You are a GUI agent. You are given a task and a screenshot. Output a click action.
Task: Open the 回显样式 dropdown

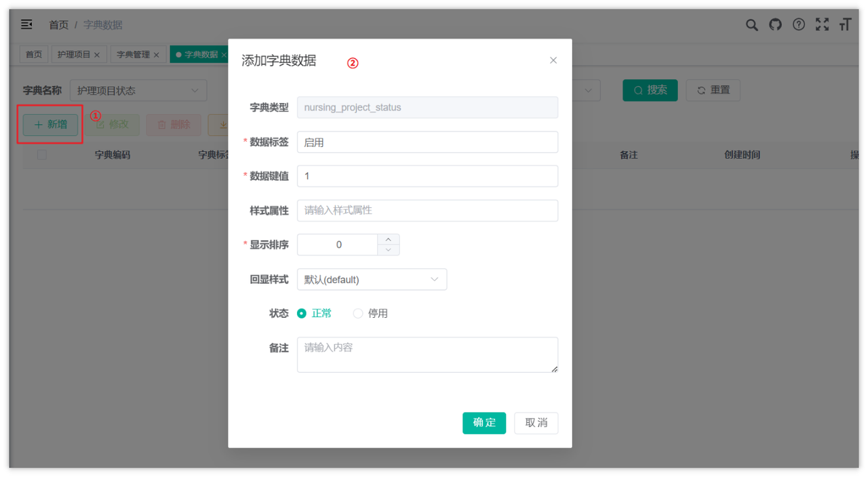click(372, 279)
